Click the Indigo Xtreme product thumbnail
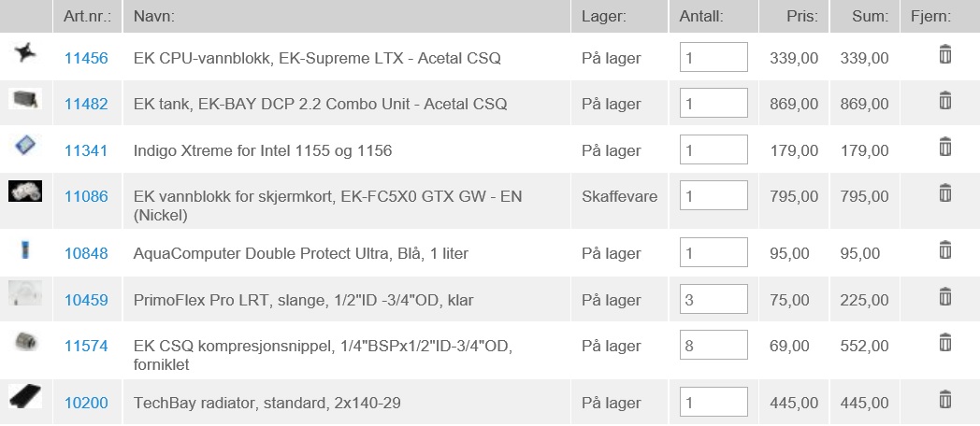The image size is (980, 426). coord(25,146)
